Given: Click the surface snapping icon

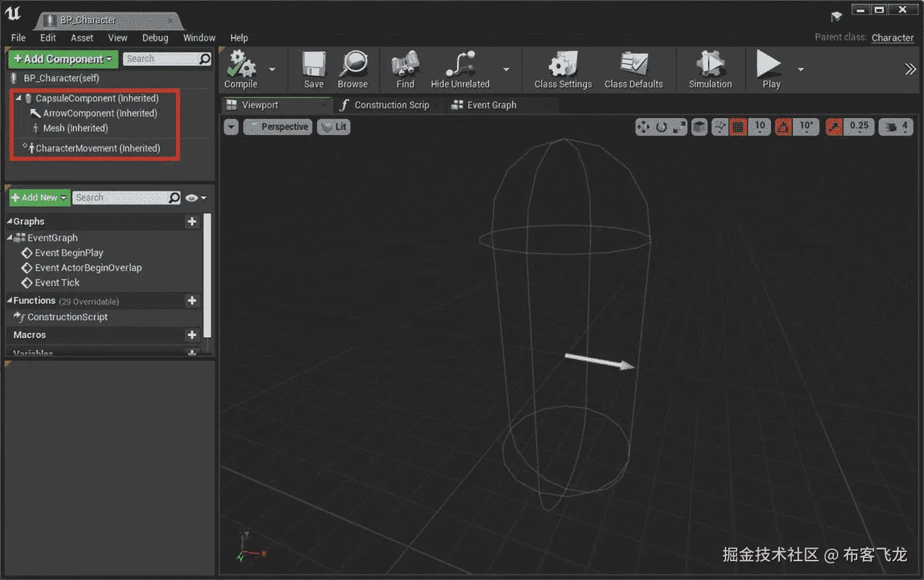Looking at the screenshot, I should tap(720, 127).
